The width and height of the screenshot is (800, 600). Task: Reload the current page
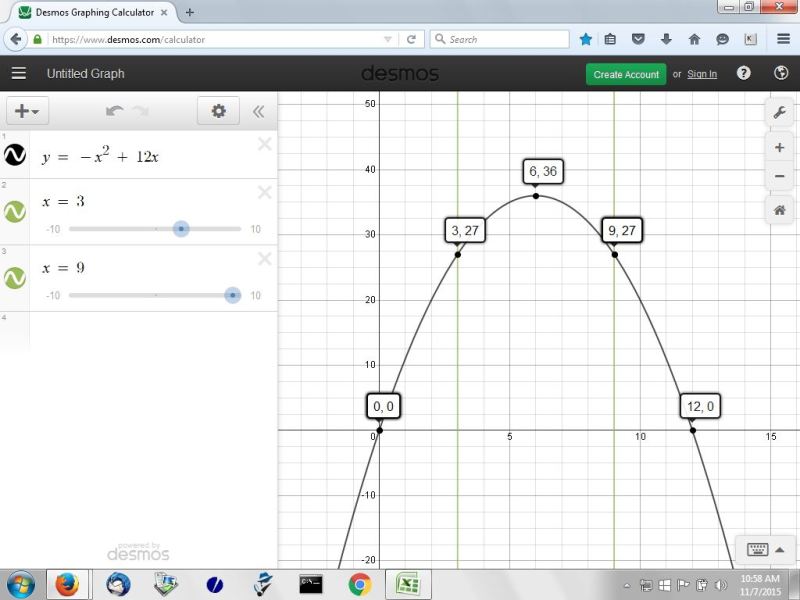pos(411,39)
